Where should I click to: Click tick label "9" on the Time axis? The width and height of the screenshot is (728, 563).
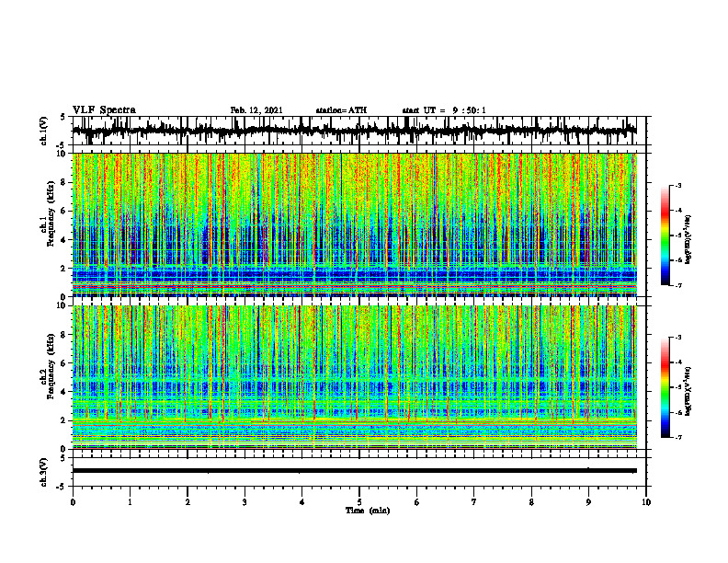click(x=588, y=502)
